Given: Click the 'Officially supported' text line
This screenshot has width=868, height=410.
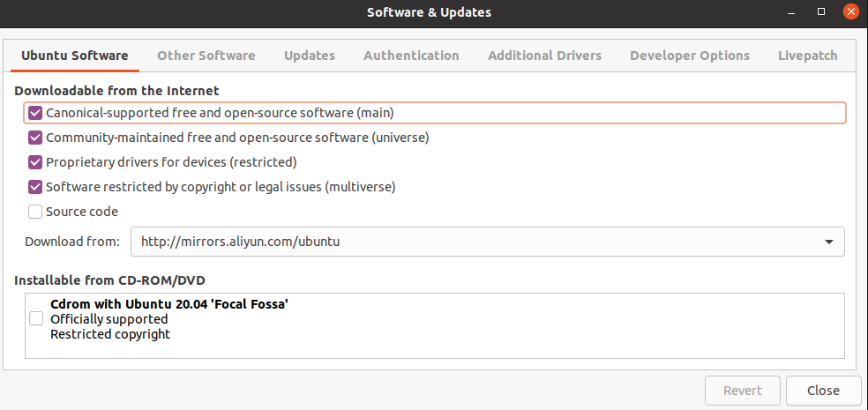Looking at the screenshot, I should pyautogui.click(x=109, y=319).
